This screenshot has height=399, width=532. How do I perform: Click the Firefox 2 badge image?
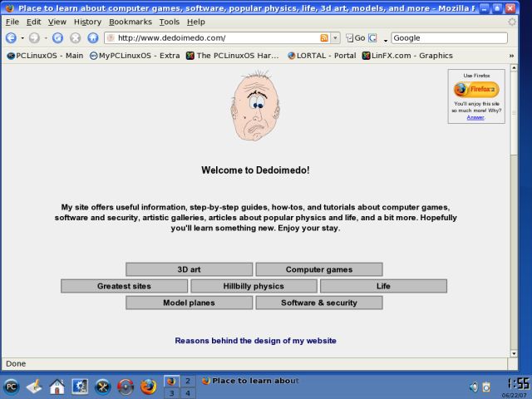(476, 89)
